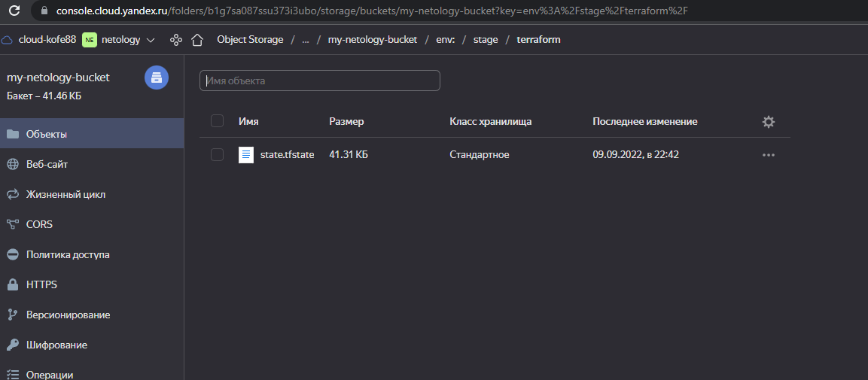
Task: Click the list icon for Операции
Action: tap(13, 375)
